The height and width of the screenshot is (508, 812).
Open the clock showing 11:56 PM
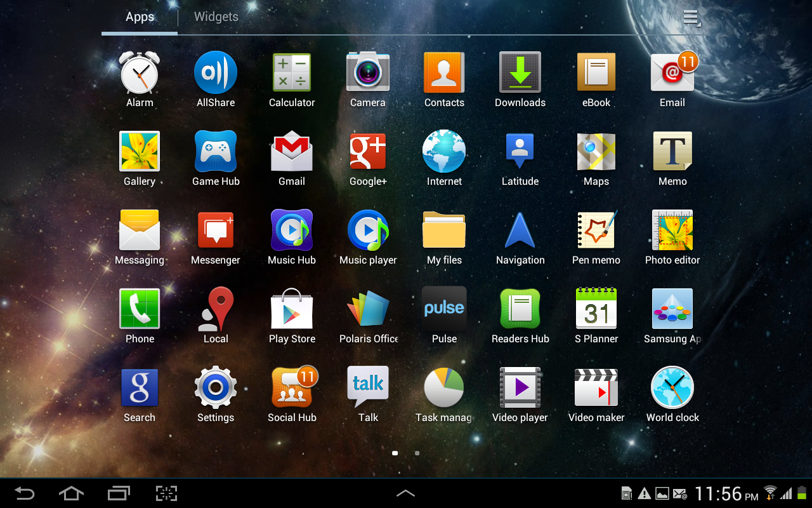(x=726, y=493)
